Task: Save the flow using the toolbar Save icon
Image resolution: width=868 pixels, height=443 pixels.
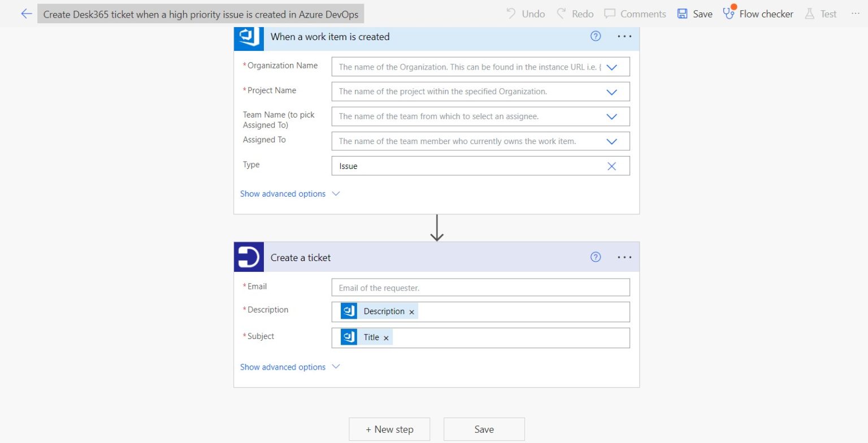Action: (x=682, y=14)
